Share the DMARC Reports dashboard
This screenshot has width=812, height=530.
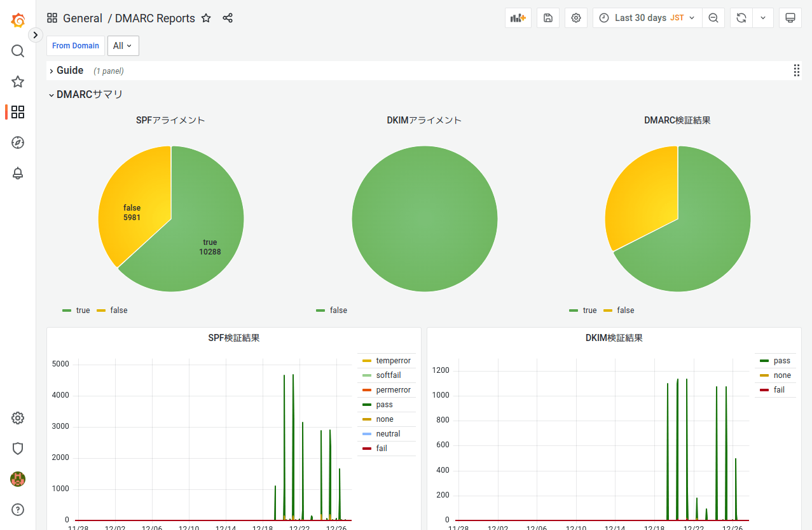[x=228, y=18]
